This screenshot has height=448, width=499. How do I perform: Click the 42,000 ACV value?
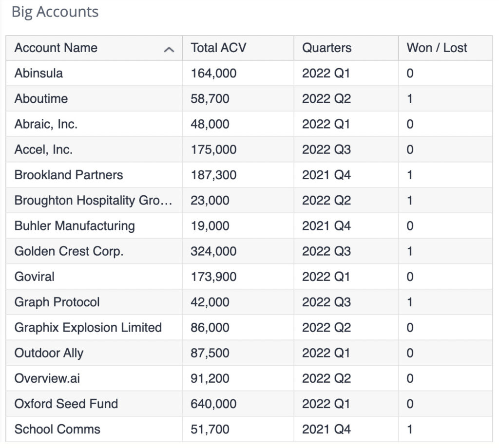coord(210,302)
